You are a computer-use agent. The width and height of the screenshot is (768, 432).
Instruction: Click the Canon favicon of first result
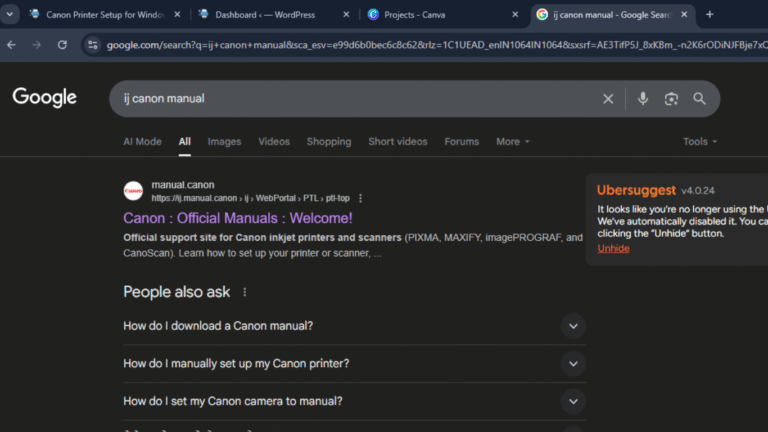[x=133, y=191]
